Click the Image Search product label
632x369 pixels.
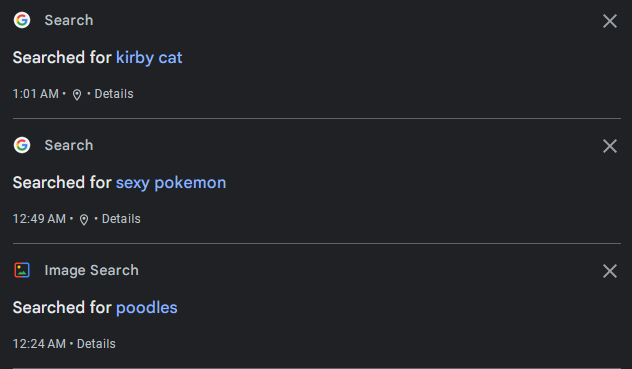point(91,270)
